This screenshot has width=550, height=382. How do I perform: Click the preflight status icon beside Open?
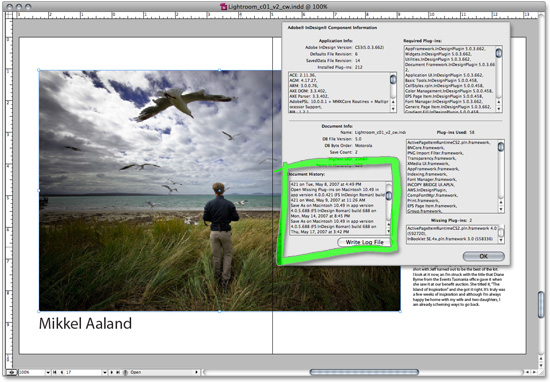point(126,372)
